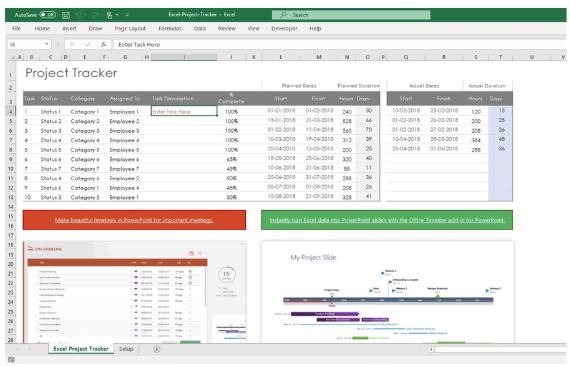570x366 pixels.
Task: Open the Help tab
Action: pyautogui.click(x=315, y=28)
